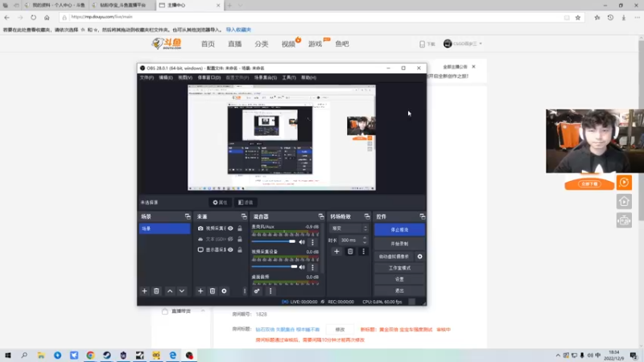Move scene up with the up arrow in 场景 panel

tap(170, 291)
